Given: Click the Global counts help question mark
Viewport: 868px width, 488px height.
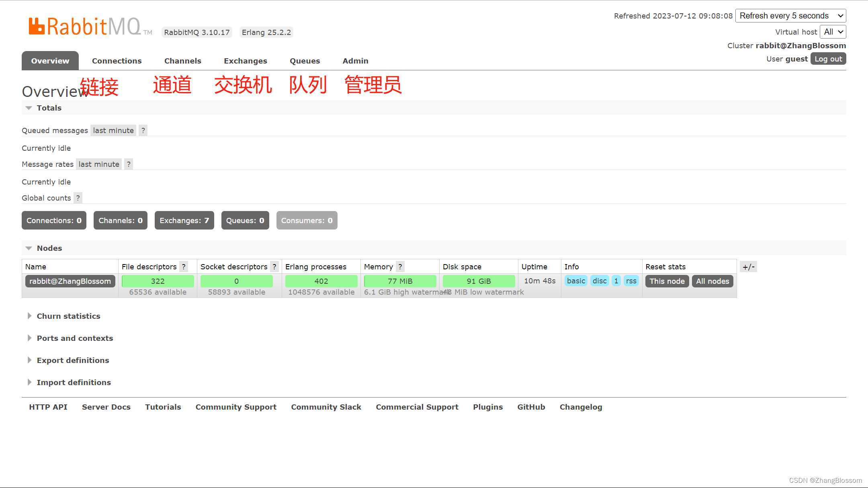Looking at the screenshot, I should [78, 198].
